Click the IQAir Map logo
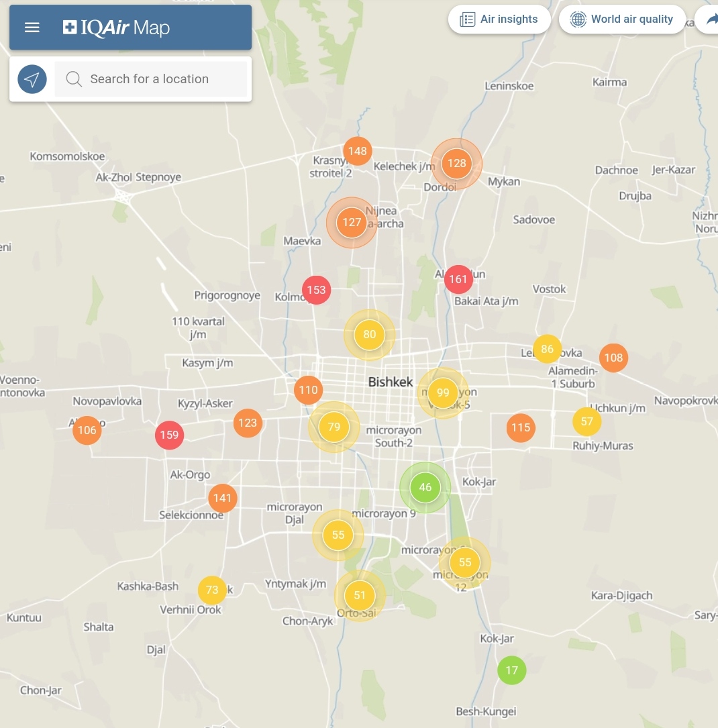 (x=116, y=28)
